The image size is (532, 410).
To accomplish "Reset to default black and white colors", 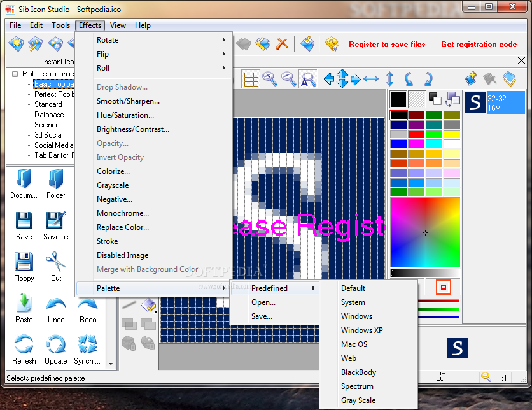I will (x=435, y=99).
